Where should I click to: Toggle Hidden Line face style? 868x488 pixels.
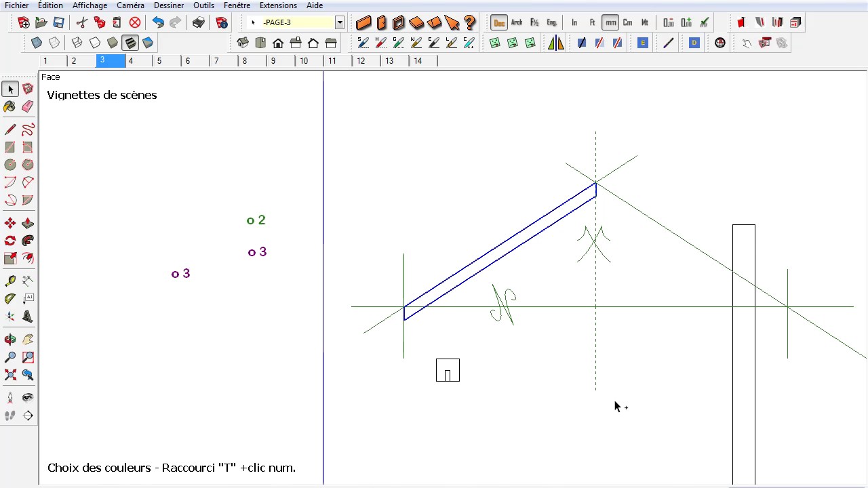point(95,43)
